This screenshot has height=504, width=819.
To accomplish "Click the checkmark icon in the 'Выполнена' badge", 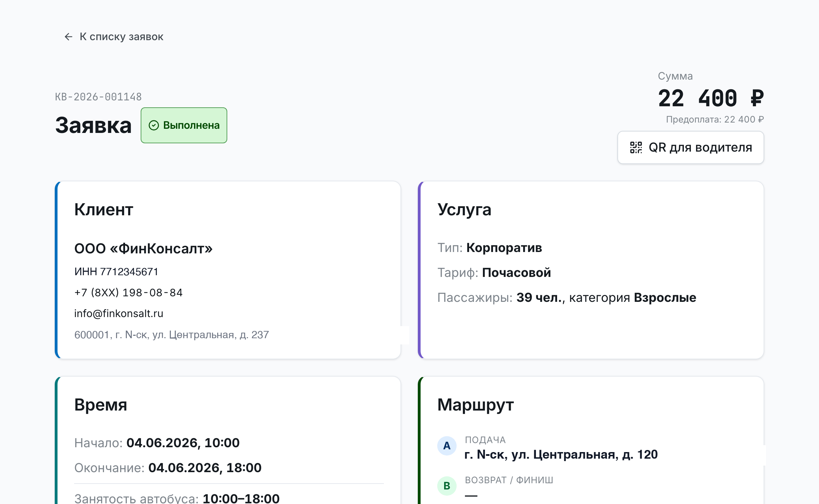I will 154,125.
